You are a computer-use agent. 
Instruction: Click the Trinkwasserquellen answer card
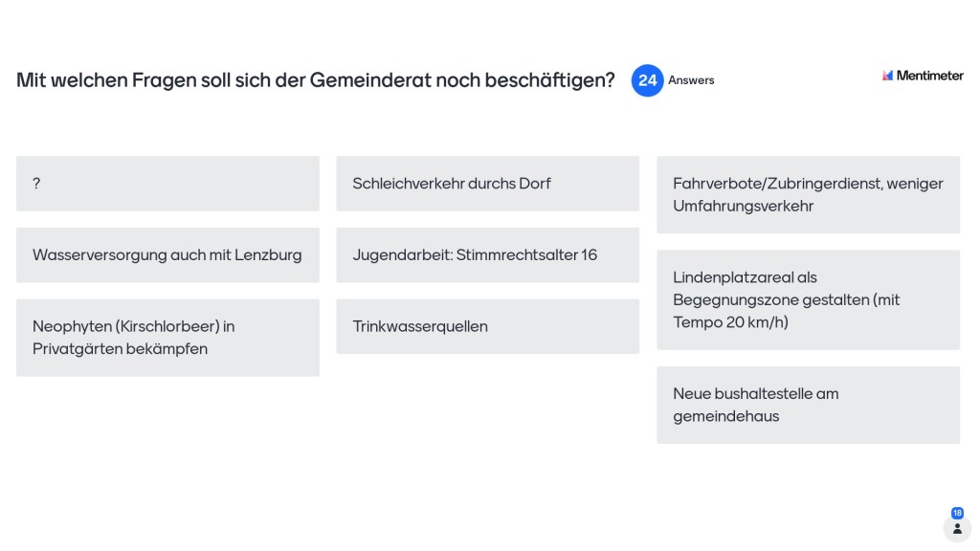[487, 326]
